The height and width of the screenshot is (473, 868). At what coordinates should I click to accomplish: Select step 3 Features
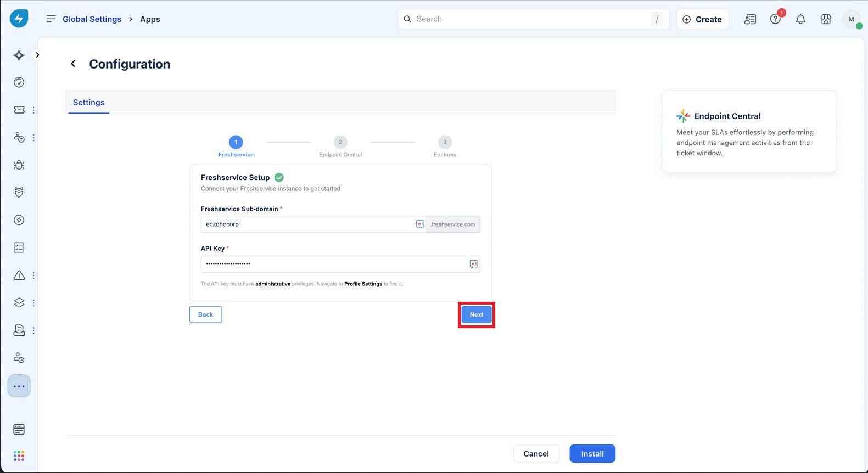point(445,147)
